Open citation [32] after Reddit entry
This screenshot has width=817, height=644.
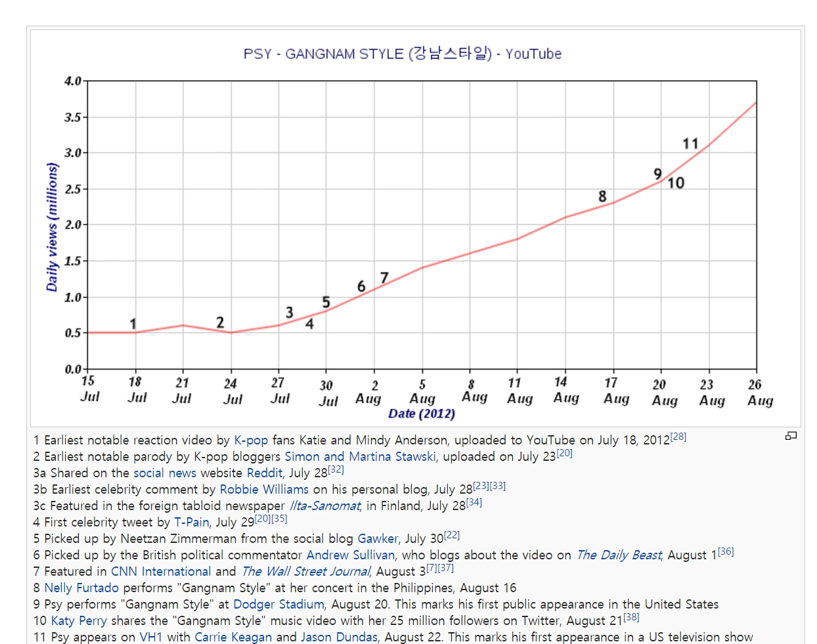(x=336, y=469)
